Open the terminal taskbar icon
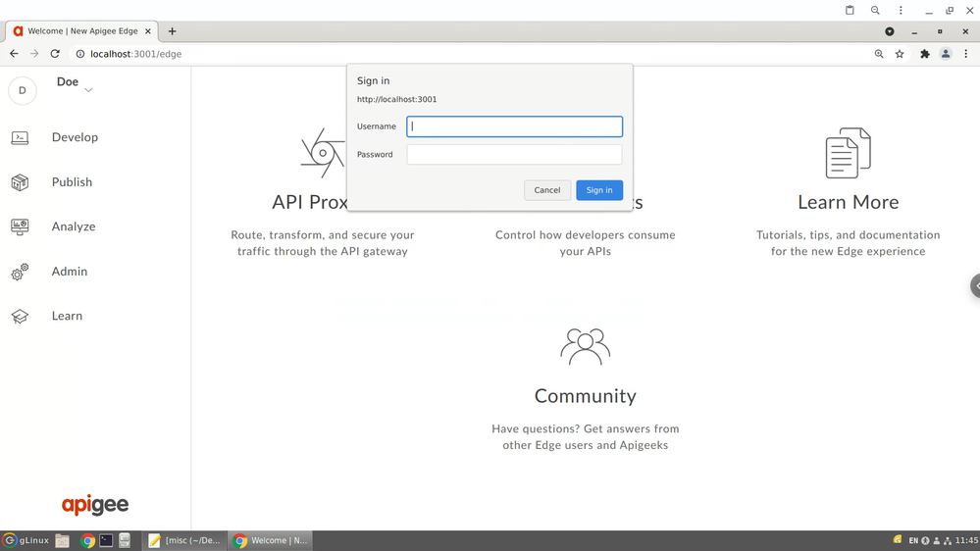This screenshot has width=980, height=551. [106, 540]
